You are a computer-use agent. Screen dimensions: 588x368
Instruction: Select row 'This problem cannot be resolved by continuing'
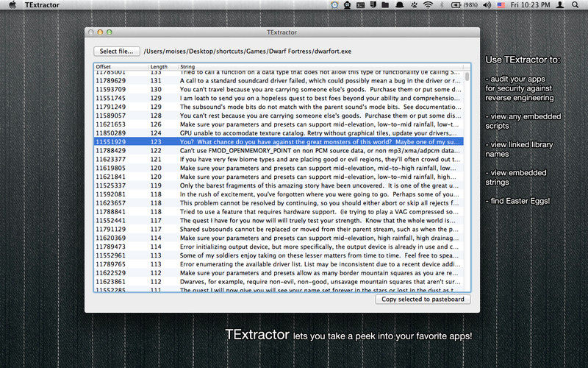coord(279,203)
